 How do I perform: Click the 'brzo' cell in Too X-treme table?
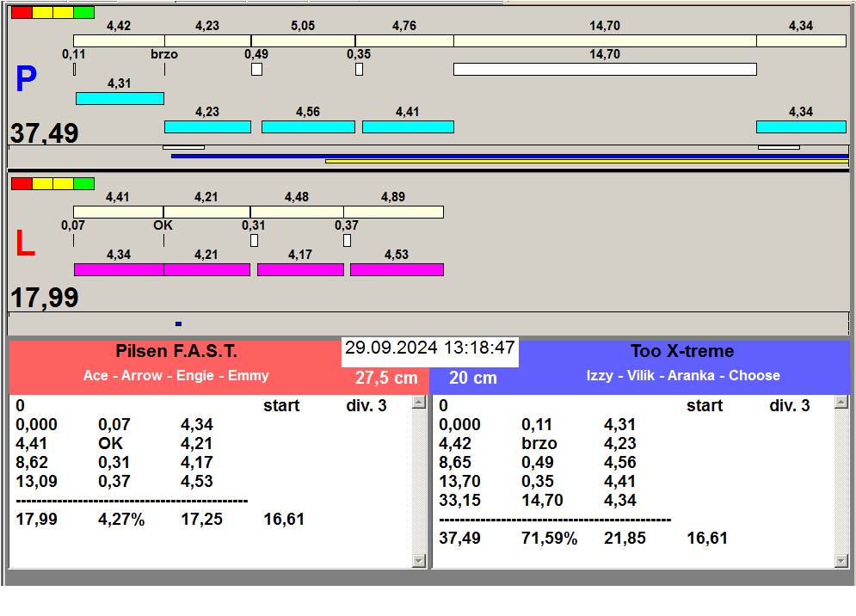pos(539,443)
